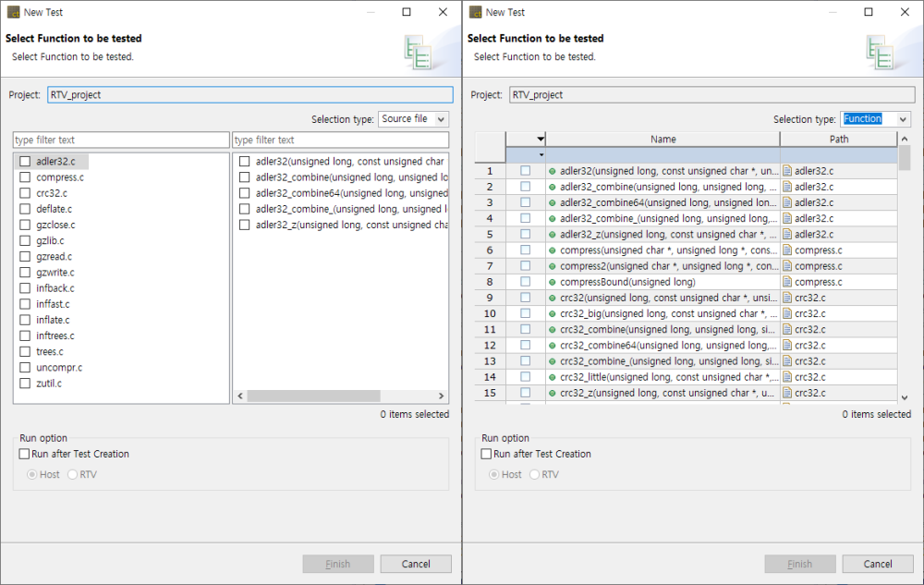Click table vertical scrollbar up arrow
The image size is (924, 585).
[x=905, y=139]
